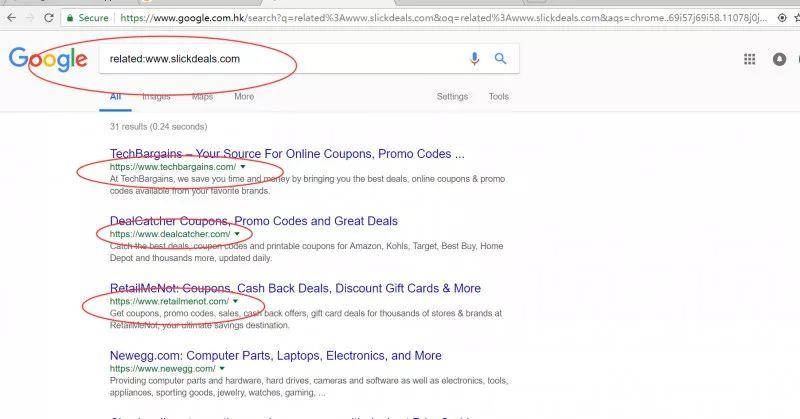Viewport: 800px width, 419px height.
Task: Expand the arrow next to retailmenot.com URL
Action: (235, 301)
